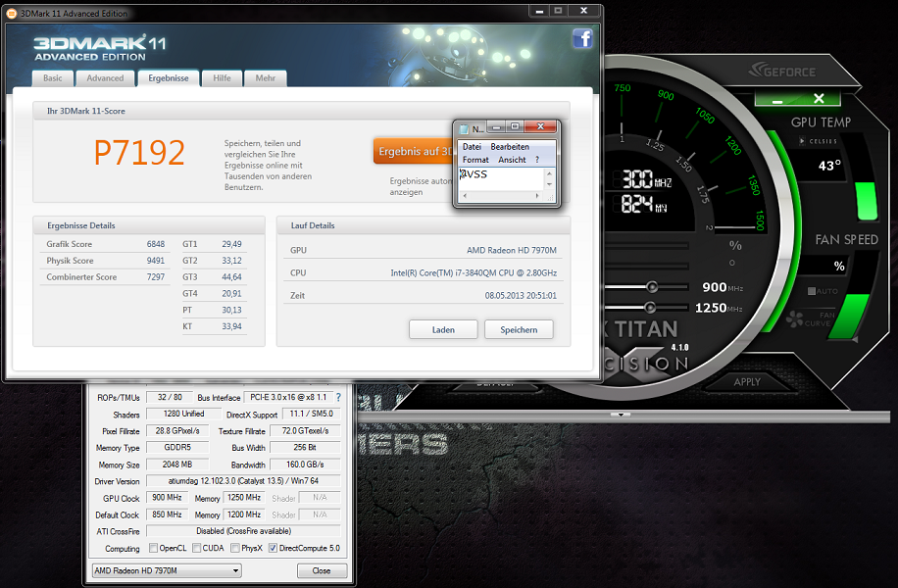Screen dimensions: 898x588
Task: Click the green fan speed bar
Action: 848,316
